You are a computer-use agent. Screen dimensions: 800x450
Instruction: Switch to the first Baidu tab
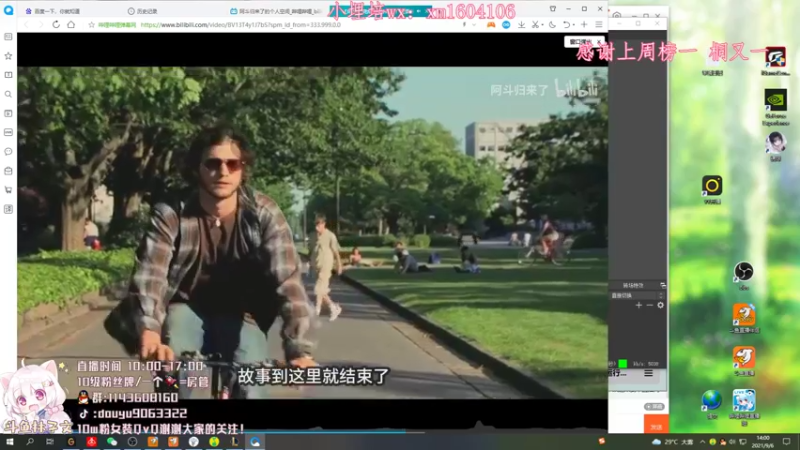[56, 11]
